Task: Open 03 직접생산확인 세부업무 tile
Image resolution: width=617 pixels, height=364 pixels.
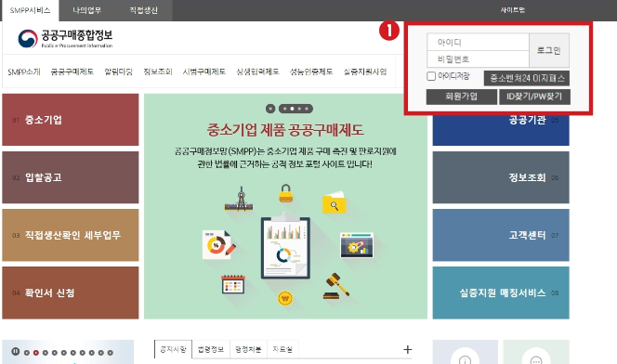Action: click(71, 235)
